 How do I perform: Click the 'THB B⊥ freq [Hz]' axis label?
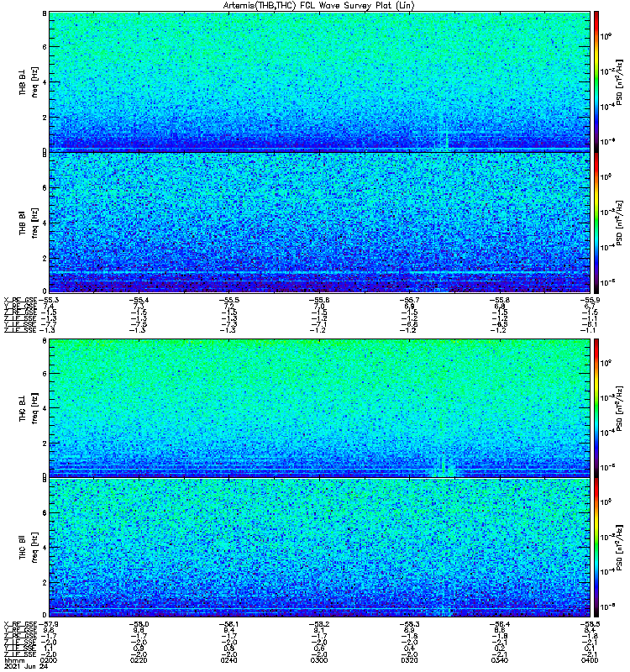pyautogui.click(x=29, y=81)
